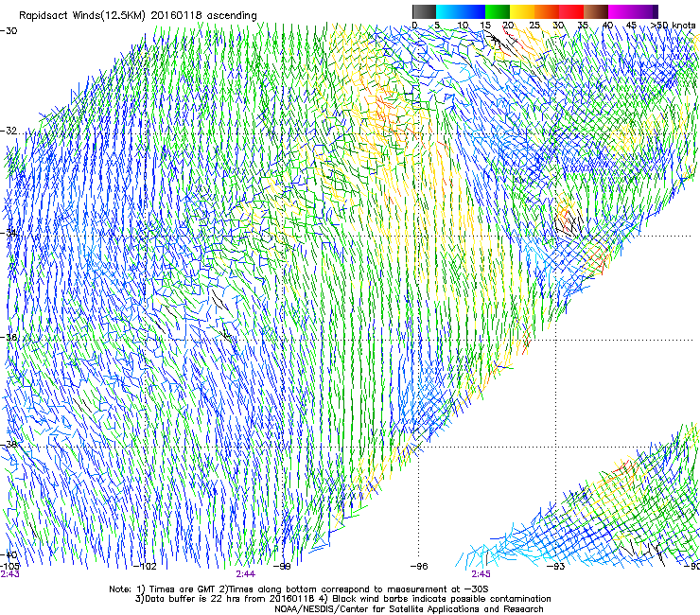Click the "-32" latitude axis label
Image resolution: width=700 pixels, height=615 pixels.
click(x=9, y=131)
